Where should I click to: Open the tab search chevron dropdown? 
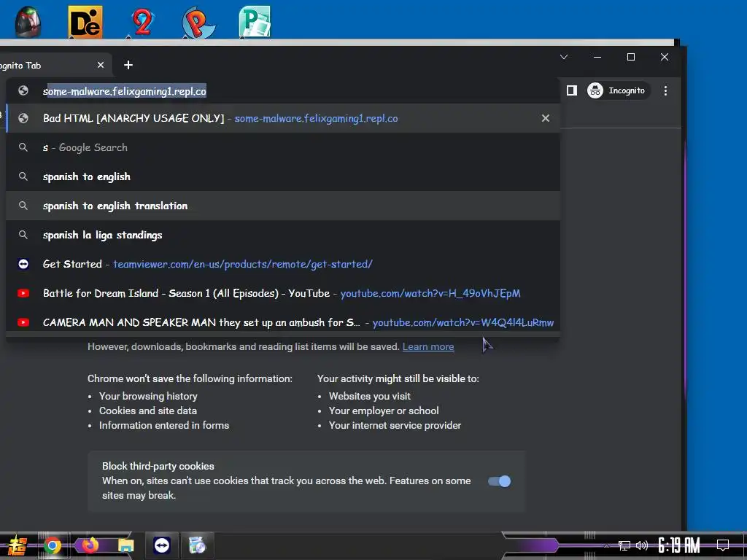click(564, 57)
